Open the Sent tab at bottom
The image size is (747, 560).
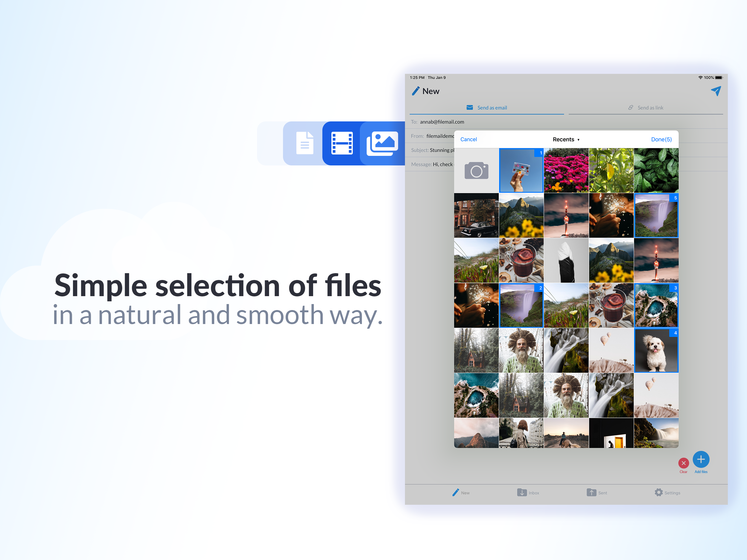597,493
